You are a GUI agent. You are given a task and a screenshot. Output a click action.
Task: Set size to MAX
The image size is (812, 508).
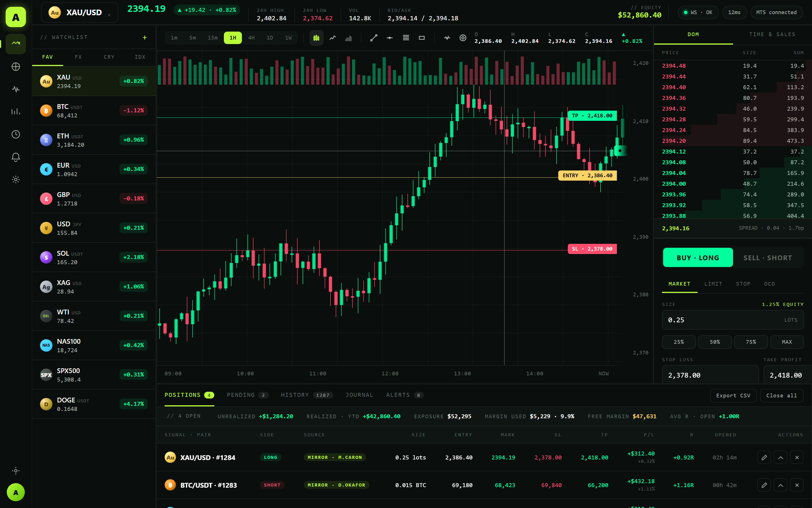pyautogui.click(x=787, y=342)
